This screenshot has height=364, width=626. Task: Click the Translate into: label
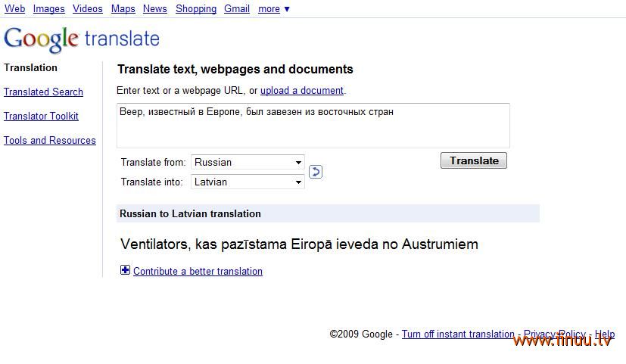(x=151, y=182)
